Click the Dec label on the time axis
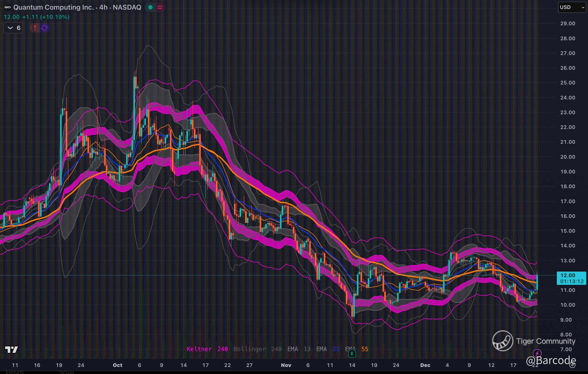 click(425, 365)
